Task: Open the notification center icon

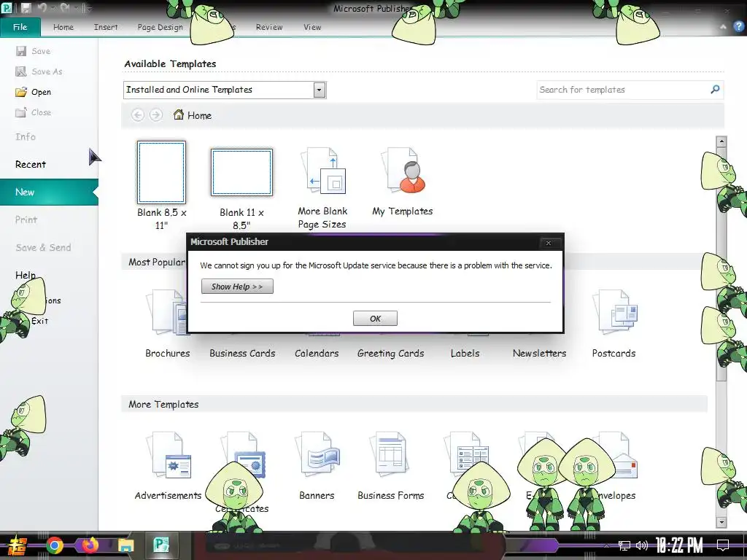Action: click(x=723, y=545)
